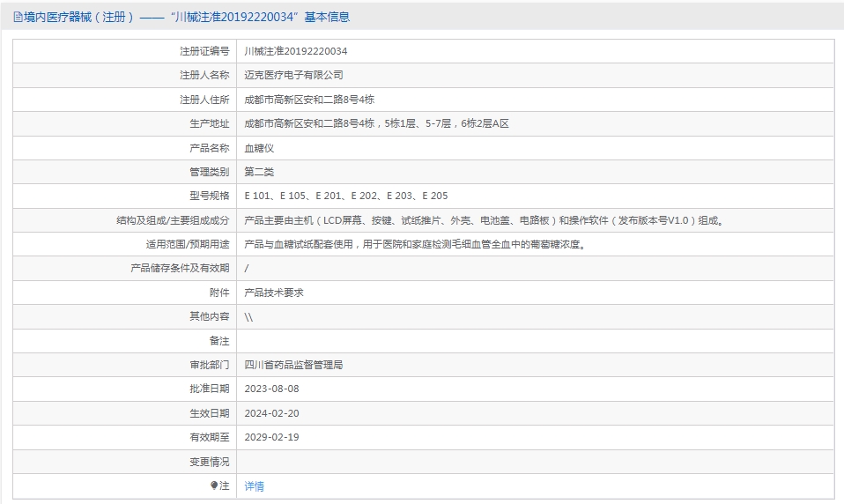Click effective date 2024-02-20
Image resolution: width=844 pixels, height=504 pixels.
click(271, 413)
